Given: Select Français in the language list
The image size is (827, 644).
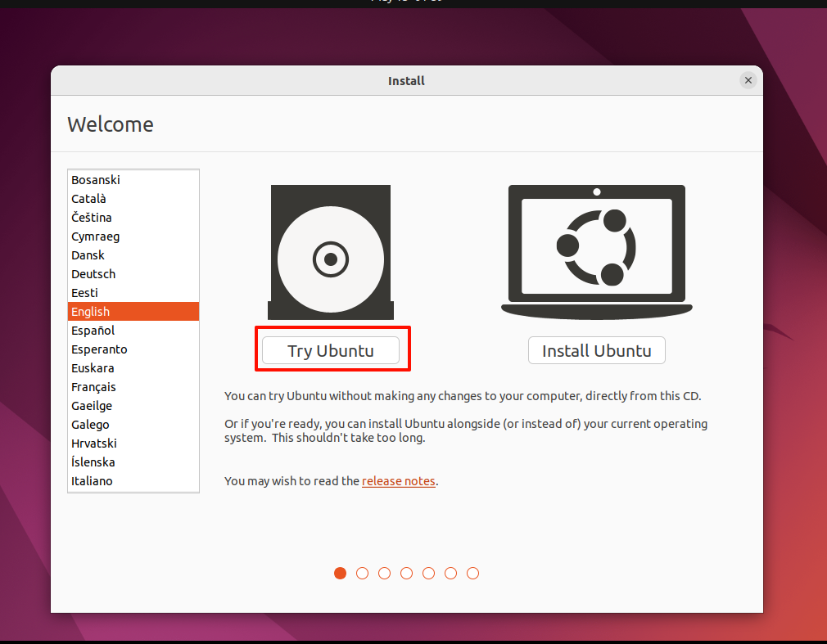Looking at the screenshot, I should click(133, 387).
